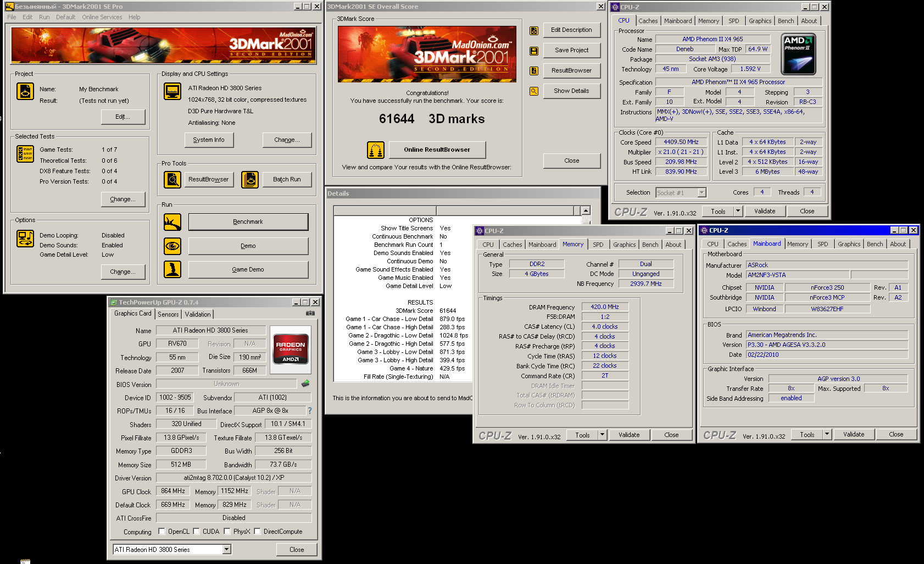The height and width of the screenshot is (564, 924).
Task: Click the Details list scroll up arrow
Action: pos(586,211)
